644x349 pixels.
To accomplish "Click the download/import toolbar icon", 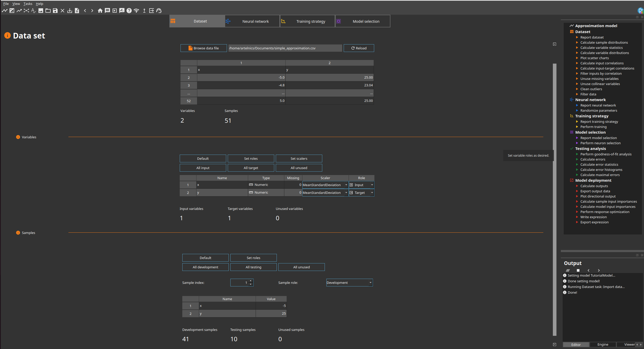I will (x=70, y=11).
